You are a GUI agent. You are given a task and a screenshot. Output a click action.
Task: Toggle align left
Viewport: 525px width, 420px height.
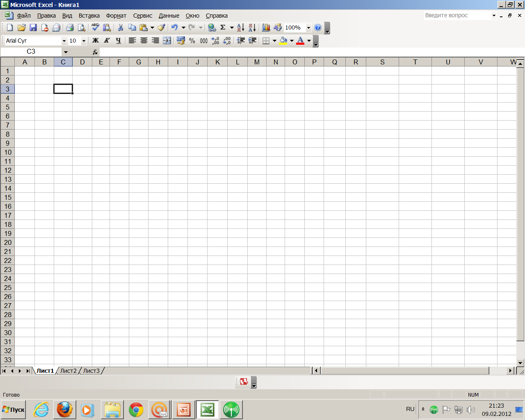pyautogui.click(x=132, y=41)
